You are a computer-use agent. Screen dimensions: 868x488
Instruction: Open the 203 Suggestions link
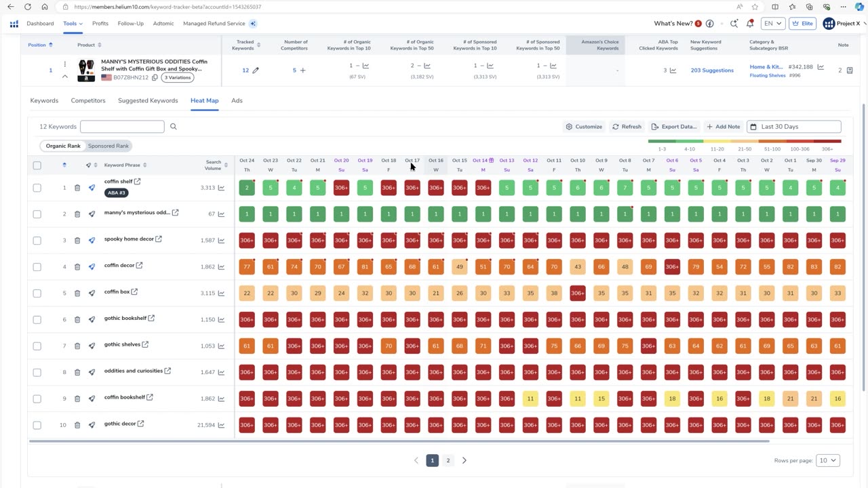point(712,70)
